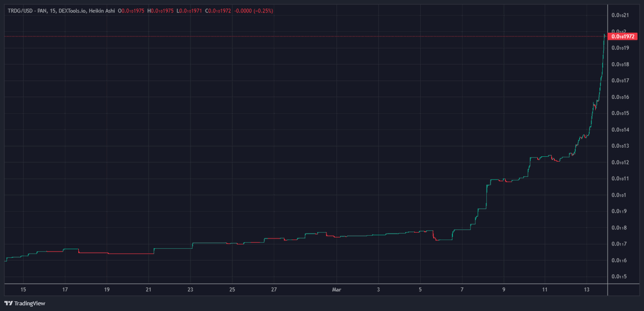Screen dimensions: 644x311
Task: Click the red current price label 0.0₁₀1972
Action: 623,37
